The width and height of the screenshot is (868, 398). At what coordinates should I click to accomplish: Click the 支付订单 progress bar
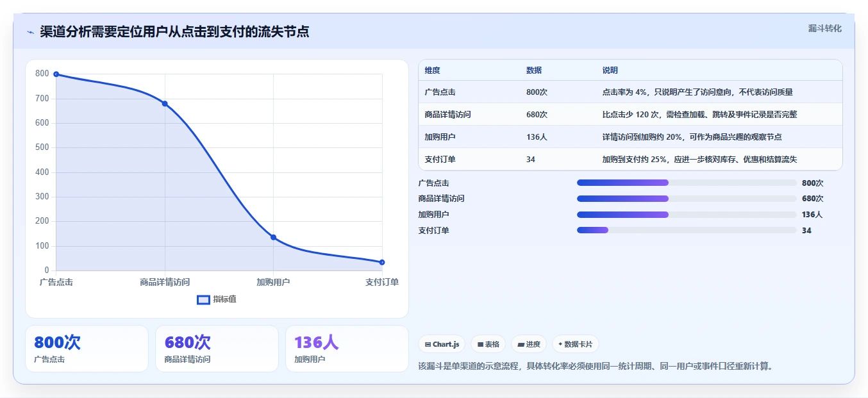point(687,230)
